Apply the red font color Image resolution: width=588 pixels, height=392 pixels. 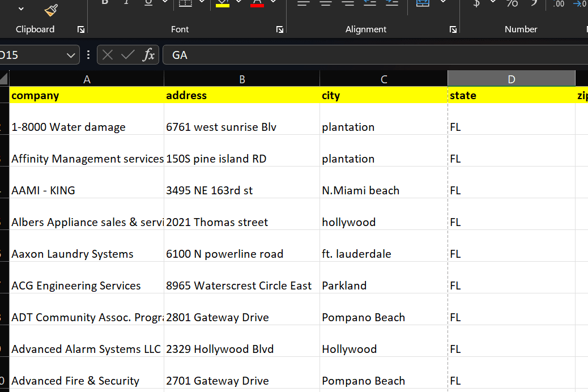(257, 3)
